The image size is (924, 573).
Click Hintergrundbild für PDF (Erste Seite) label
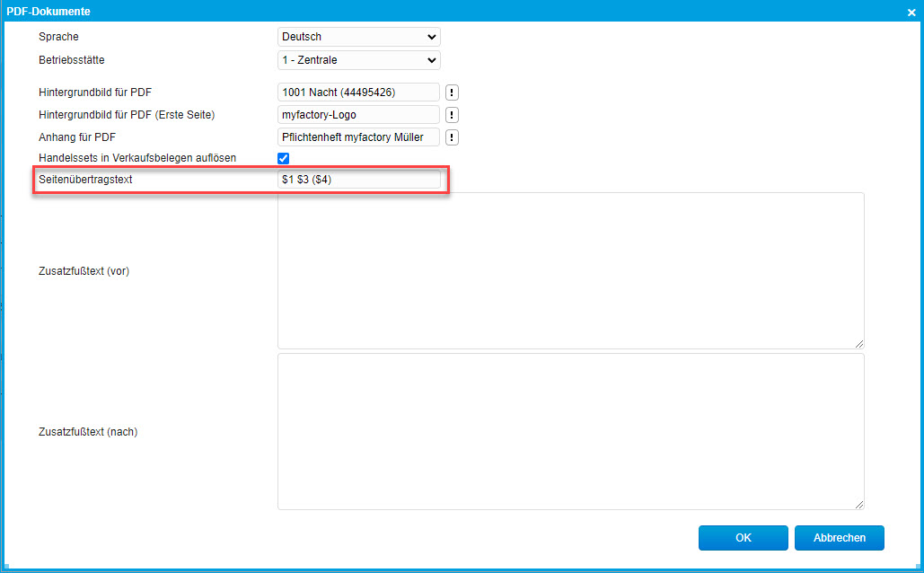pyautogui.click(x=127, y=115)
